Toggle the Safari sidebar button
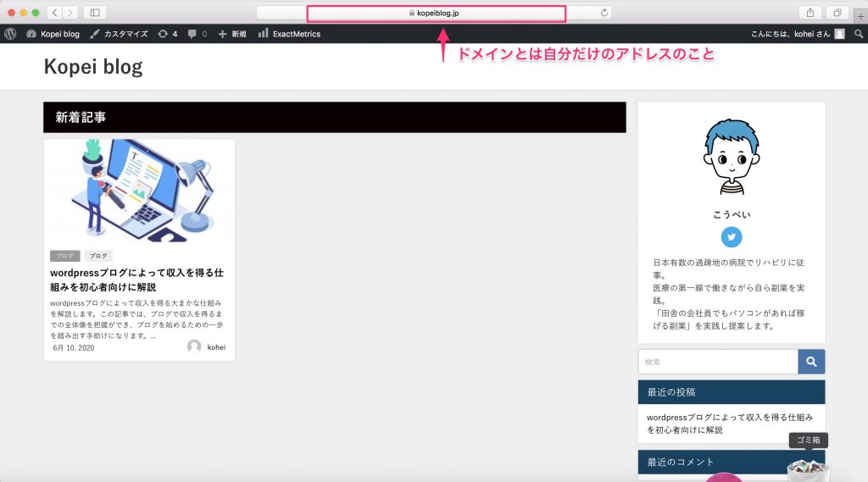Screen dimensions: 868x482 (x=94, y=13)
